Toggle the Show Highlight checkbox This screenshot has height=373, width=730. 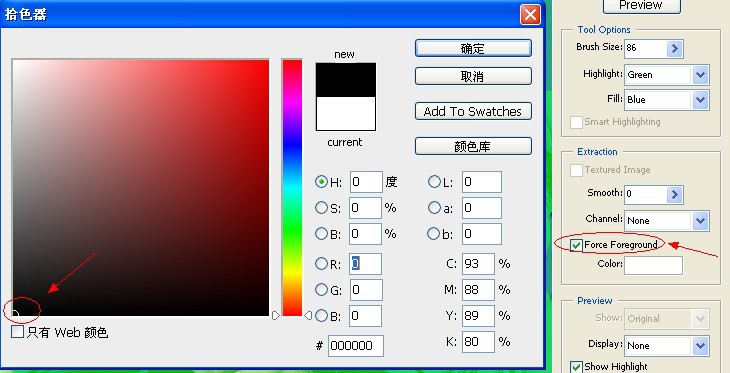click(576, 366)
